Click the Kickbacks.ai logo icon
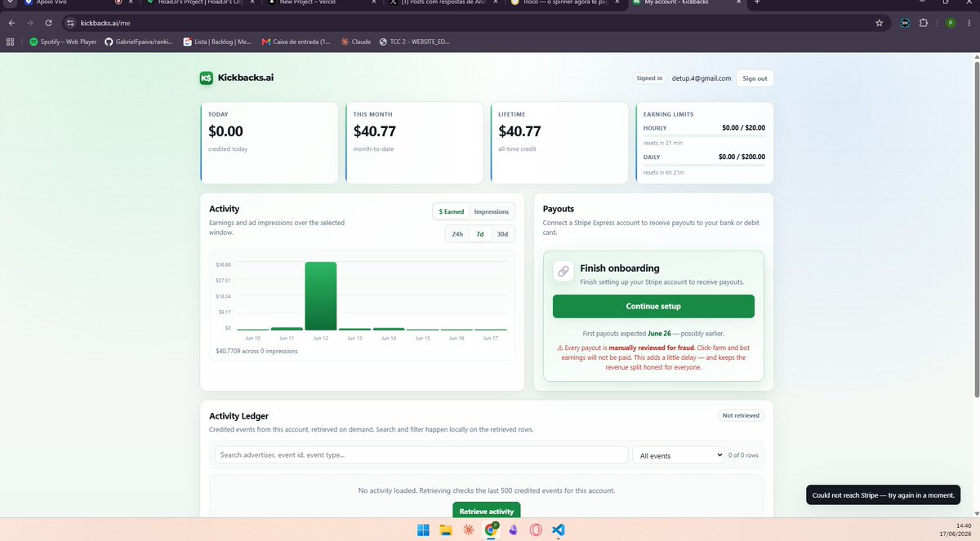 [207, 78]
